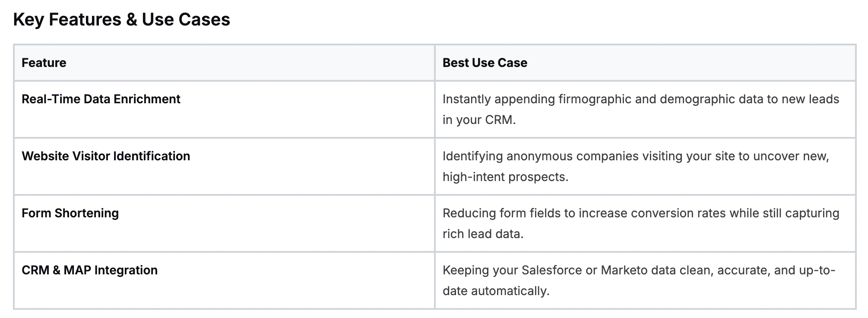This screenshot has width=868, height=318.
Task: Select the Feature column header
Action: tap(44, 63)
